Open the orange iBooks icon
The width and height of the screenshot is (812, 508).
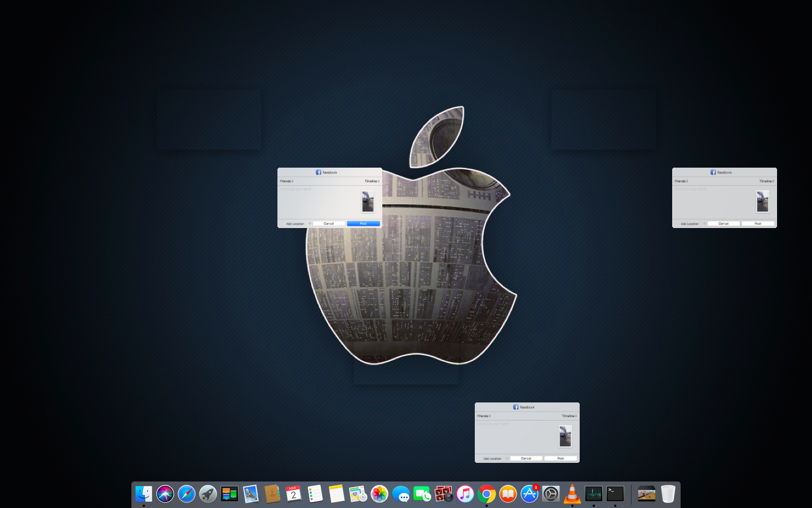point(508,494)
